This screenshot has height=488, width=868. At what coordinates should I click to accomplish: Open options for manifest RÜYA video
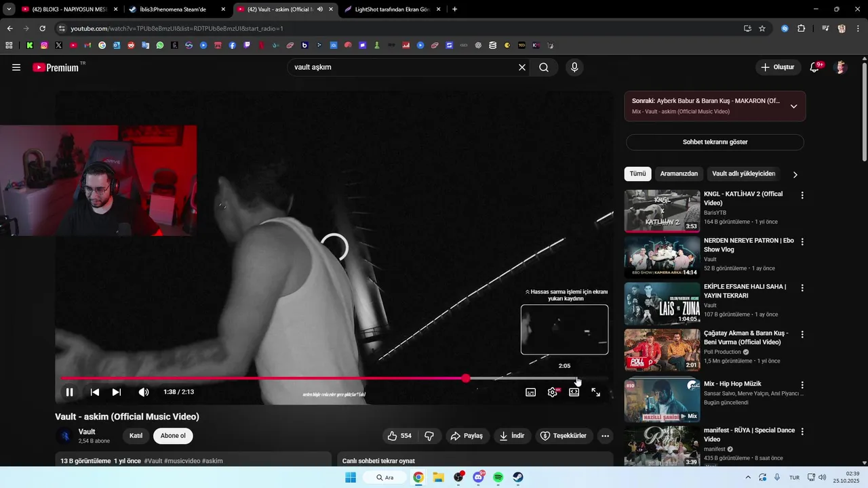(802, 432)
